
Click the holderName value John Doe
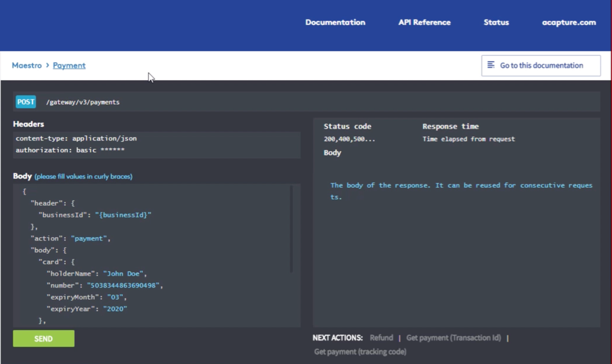point(123,273)
